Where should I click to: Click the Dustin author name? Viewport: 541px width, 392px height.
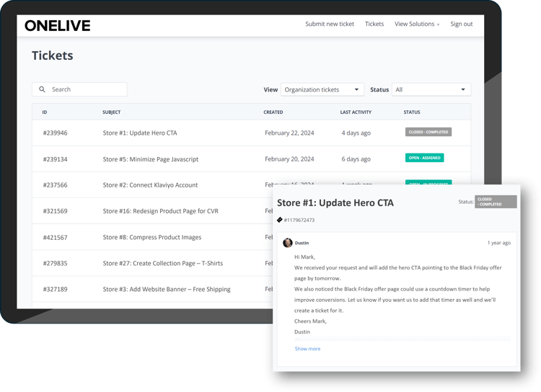pyautogui.click(x=302, y=243)
